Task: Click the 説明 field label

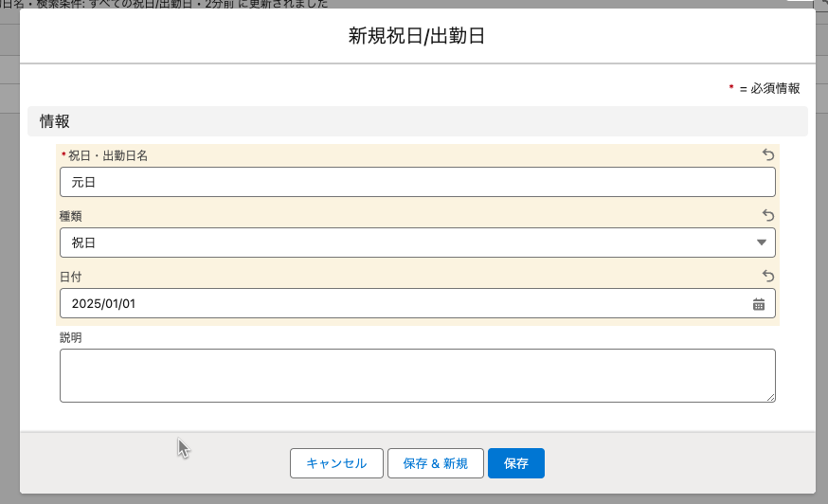Action: [71, 337]
